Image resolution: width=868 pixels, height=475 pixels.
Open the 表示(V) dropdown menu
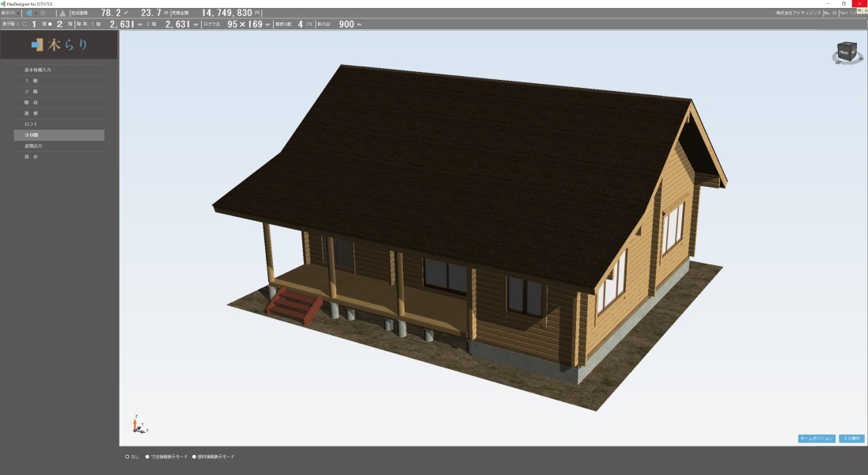(10, 13)
